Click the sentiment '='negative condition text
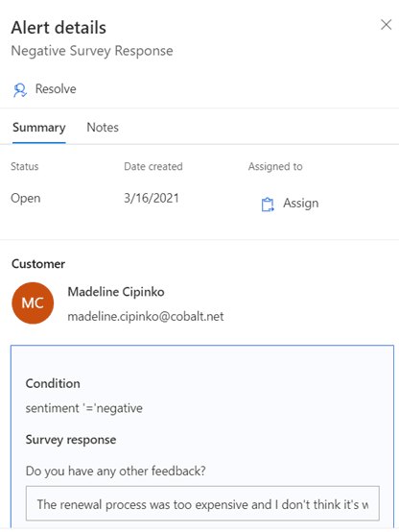 (83, 408)
